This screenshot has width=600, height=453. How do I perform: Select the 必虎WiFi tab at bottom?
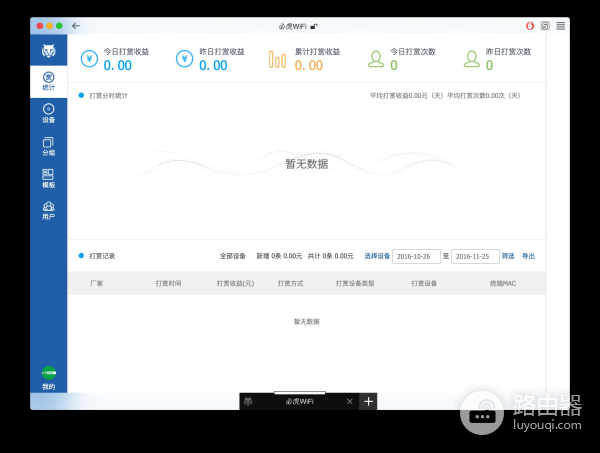[299, 401]
